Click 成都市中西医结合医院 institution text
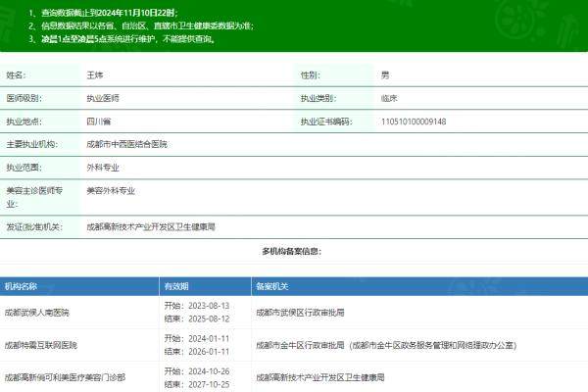Screen dimensions: 588x392 (126, 144)
